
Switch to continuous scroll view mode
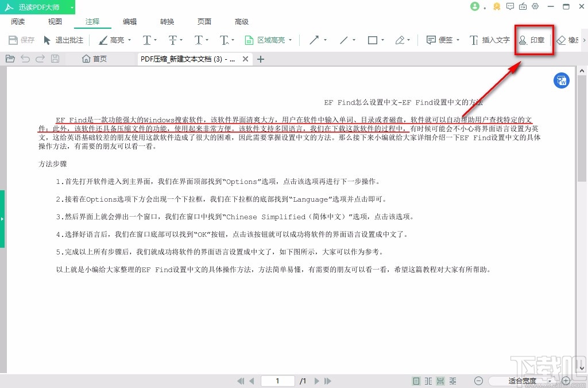[440, 381]
